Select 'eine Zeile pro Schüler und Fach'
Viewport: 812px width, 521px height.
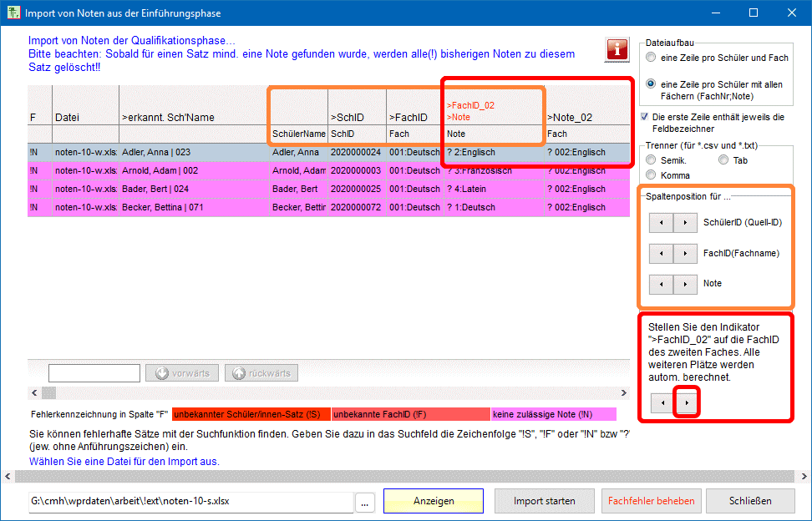click(x=651, y=58)
